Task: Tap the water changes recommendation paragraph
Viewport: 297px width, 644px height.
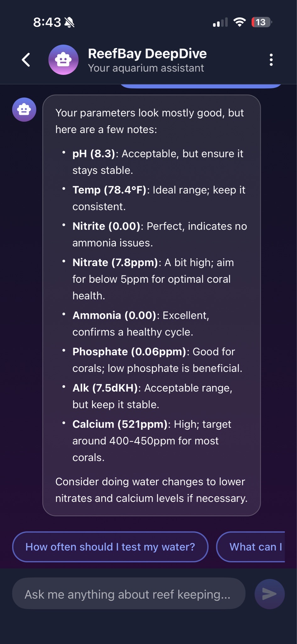Action: [x=151, y=490]
